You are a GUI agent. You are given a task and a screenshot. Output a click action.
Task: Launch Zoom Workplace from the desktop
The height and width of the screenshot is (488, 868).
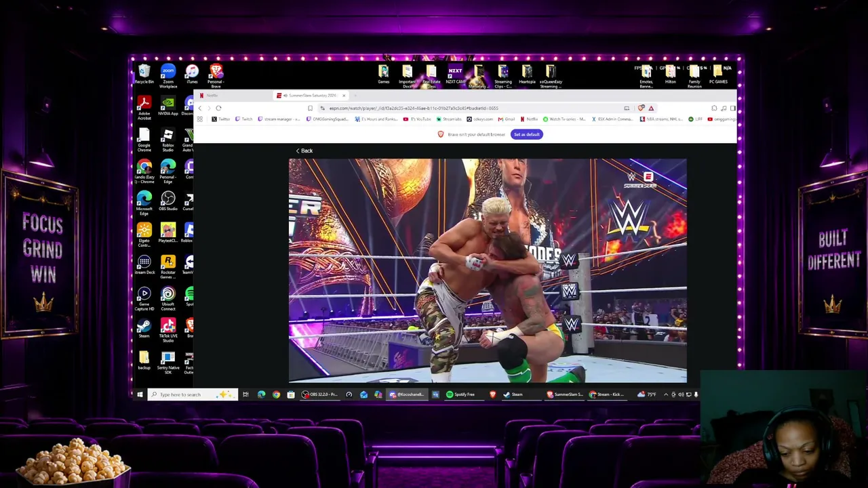point(168,76)
